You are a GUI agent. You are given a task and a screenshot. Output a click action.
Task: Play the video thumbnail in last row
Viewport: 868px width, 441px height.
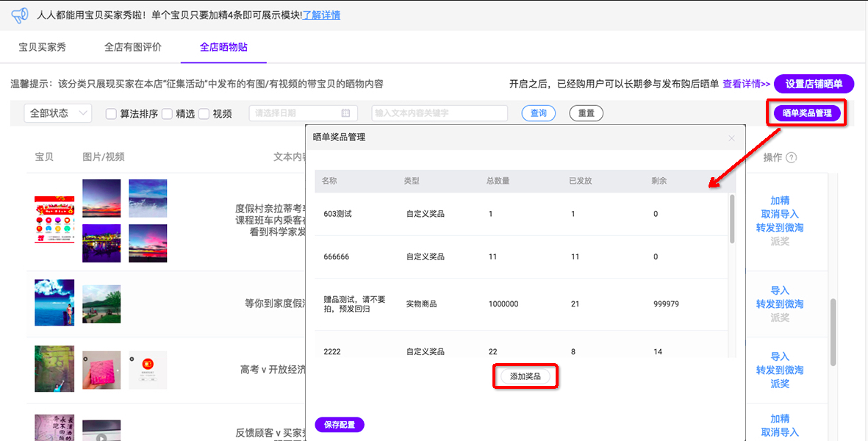point(101,430)
